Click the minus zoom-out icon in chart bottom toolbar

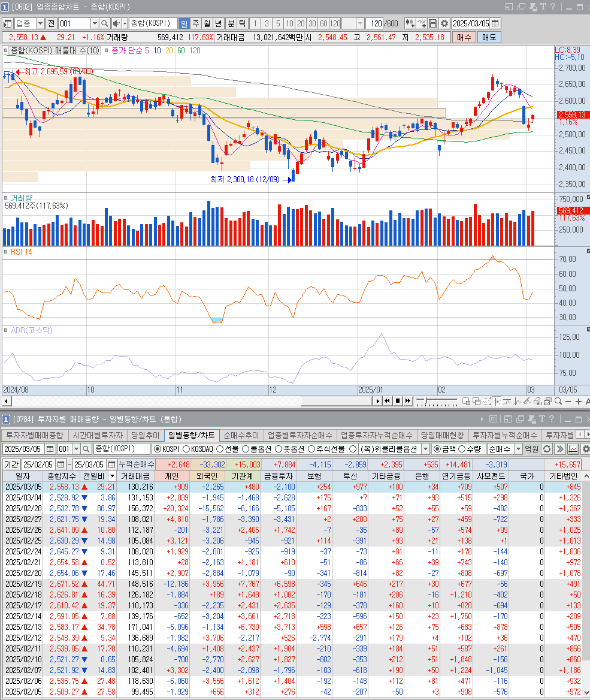(568, 402)
